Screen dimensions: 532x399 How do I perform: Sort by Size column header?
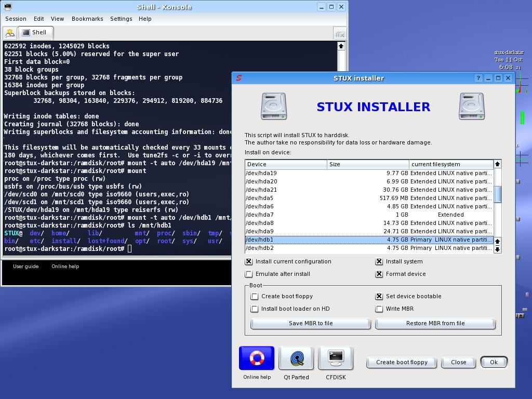pyautogui.click(x=368, y=164)
